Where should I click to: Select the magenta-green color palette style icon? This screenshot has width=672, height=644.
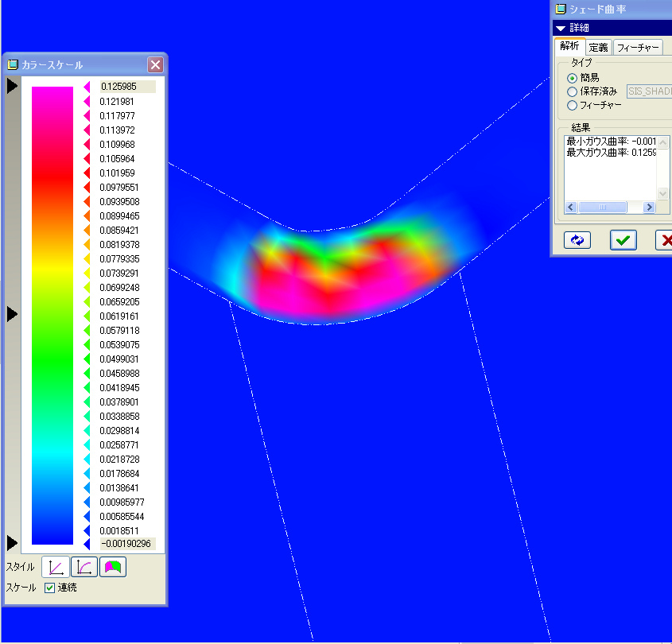tap(112, 567)
